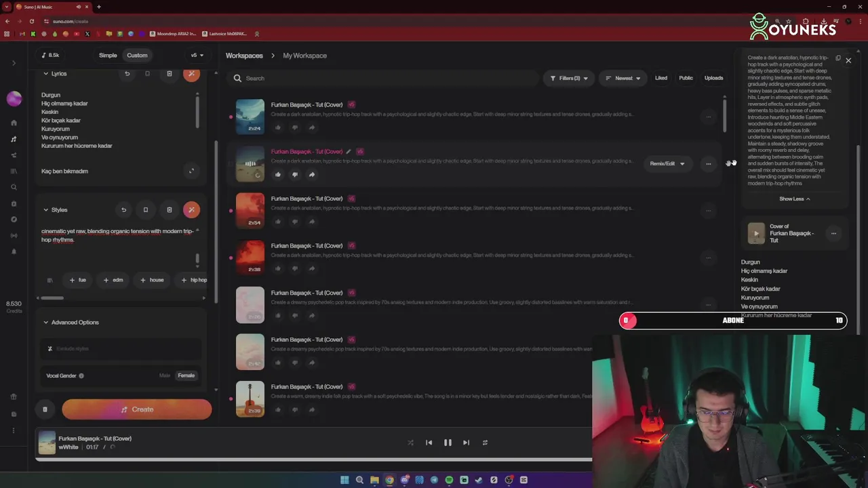Copy the prompt text in details panel
The width and height of the screenshot is (868, 488).
(x=838, y=58)
